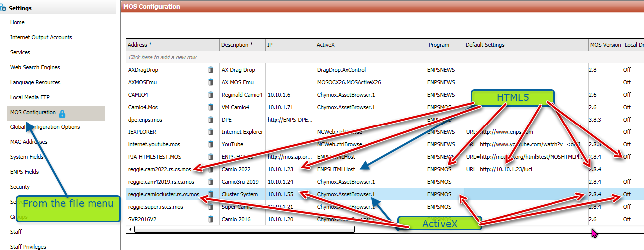The height and width of the screenshot is (250, 644).
Task: Go to Local Media FTP settings
Action: click(30, 97)
